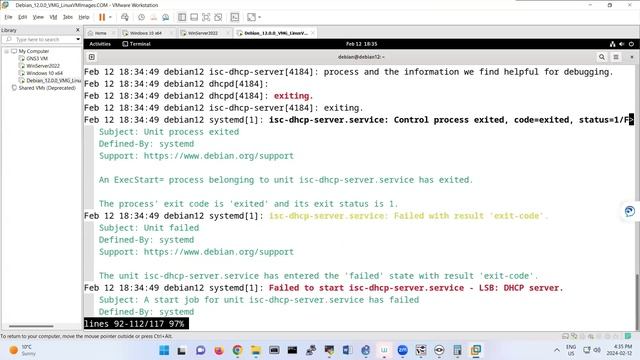Viewport: 640px width, 360px height.
Task: Switch to the WinServer2022 tab
Action: click(x=203, y=33)
